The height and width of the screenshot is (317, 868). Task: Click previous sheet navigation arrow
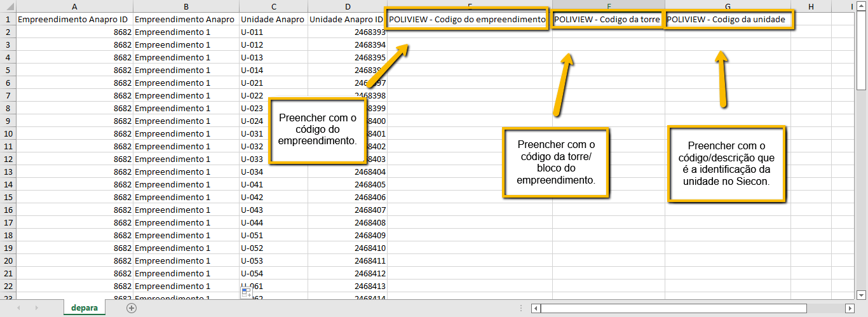pyautogui.click(x=18, y=308)
